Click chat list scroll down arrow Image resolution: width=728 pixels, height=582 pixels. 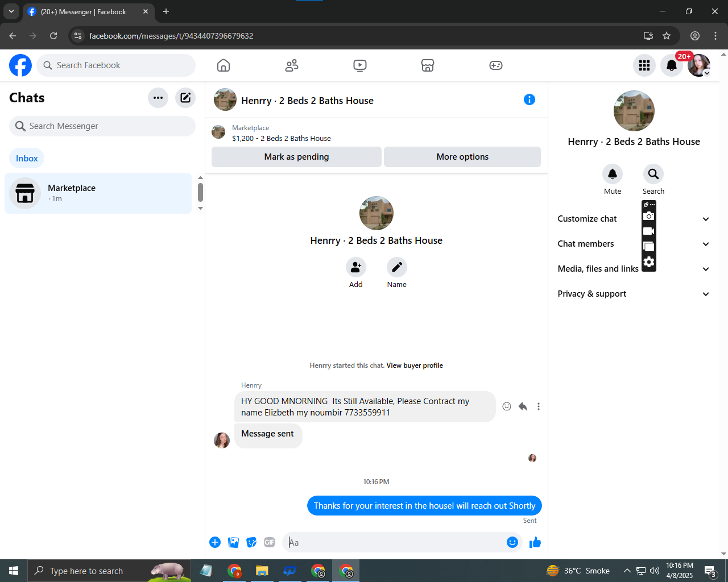(200, 209)
